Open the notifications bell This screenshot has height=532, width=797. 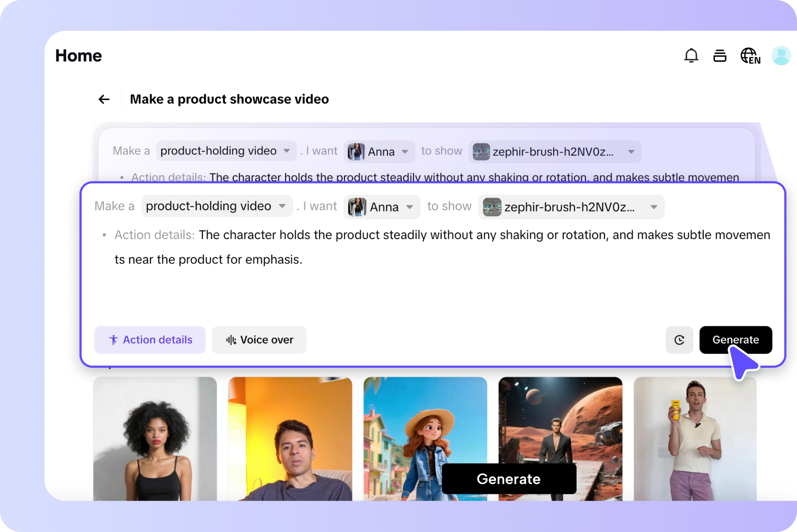(691, 56)
